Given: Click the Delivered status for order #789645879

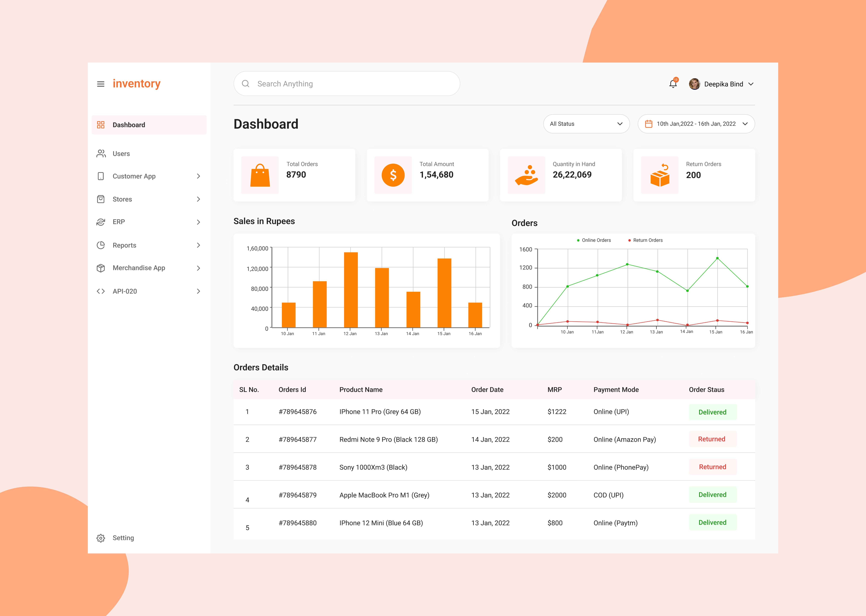Looking at the screenshot, I should [x=712, y=495].
